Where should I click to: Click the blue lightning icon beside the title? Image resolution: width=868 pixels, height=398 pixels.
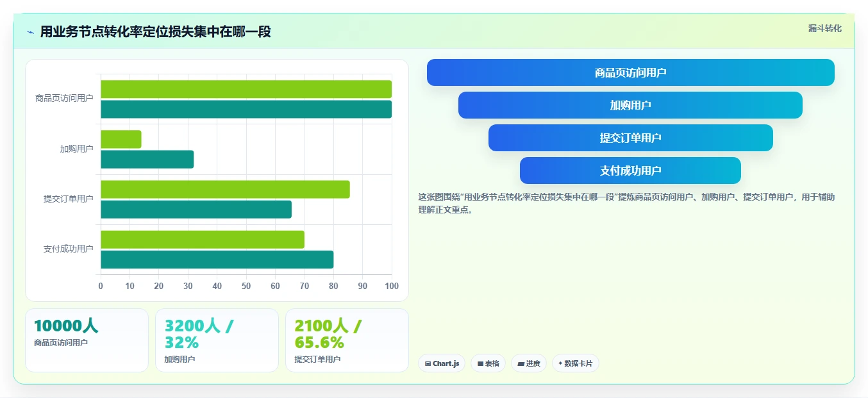pos(31,32)
